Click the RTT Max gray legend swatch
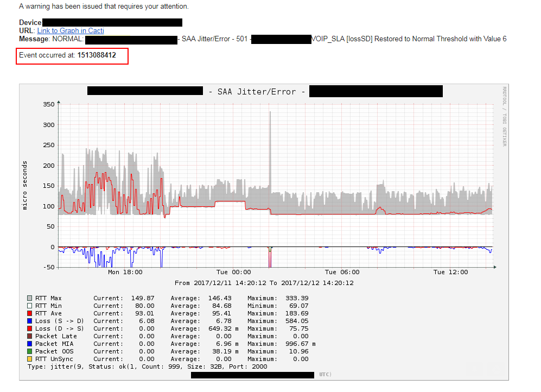 (28, 298)
